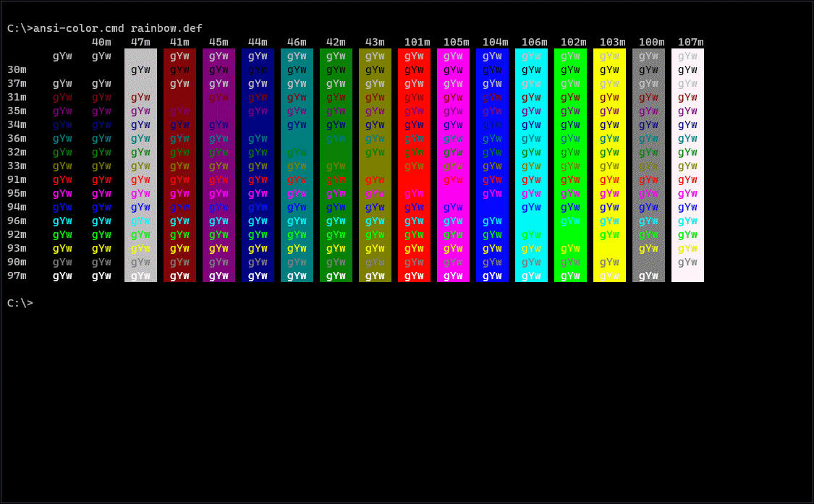The width and height of the screenshot is (814, 504).
Task: Select the 41m column header
Action: pos(179,42)
